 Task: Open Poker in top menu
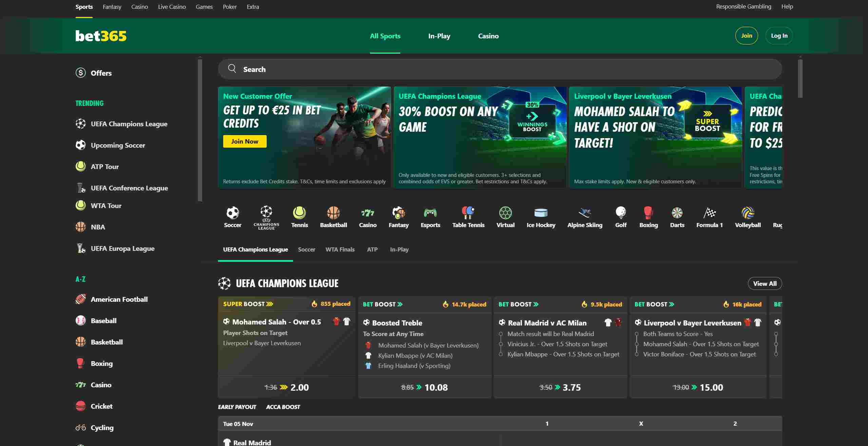pyautogui.click(x=230, y=6)
